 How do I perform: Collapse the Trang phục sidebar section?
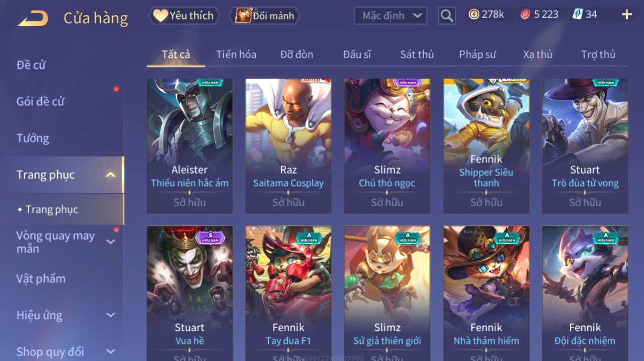(x=110, y=175)
